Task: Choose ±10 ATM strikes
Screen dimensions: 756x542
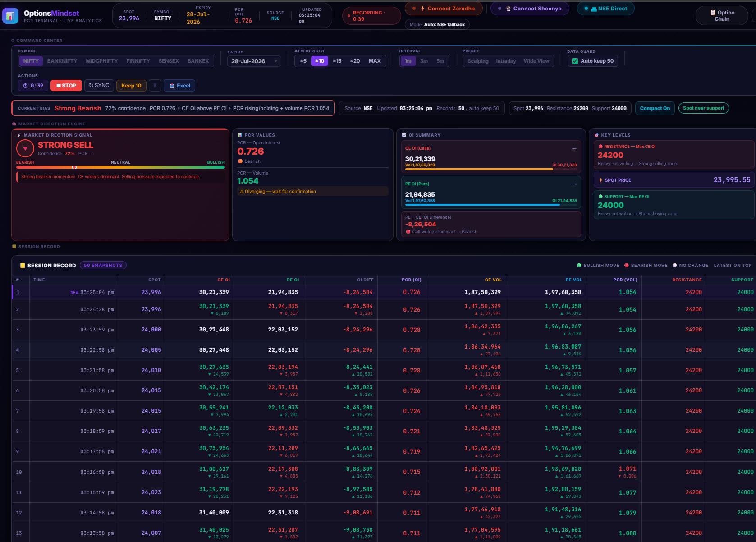Action: click(x=320, y=61)
